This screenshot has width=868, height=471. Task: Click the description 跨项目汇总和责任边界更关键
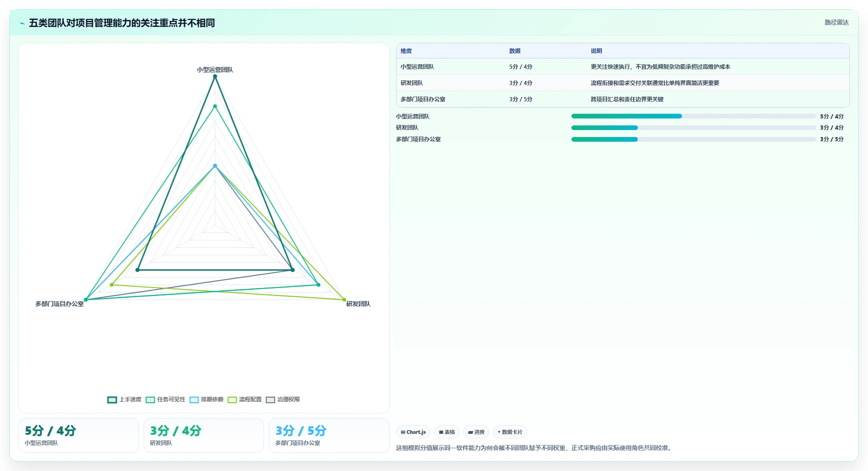(627, 99)
